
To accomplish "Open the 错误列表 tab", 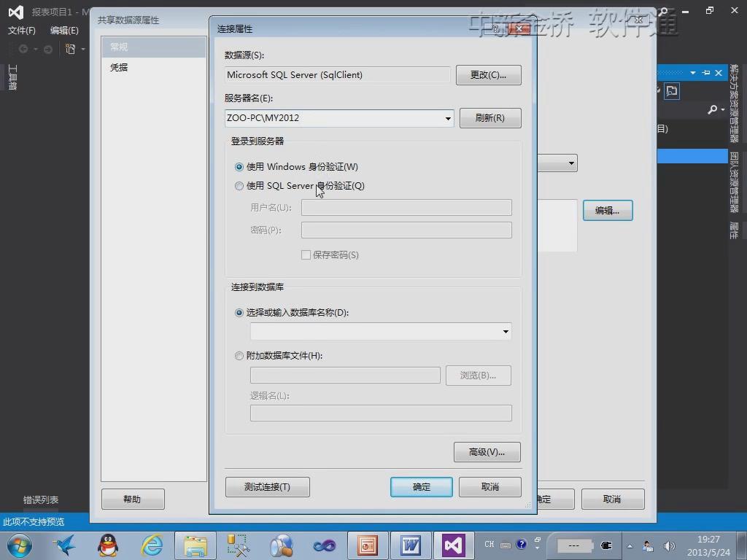I will click(41, 499).
